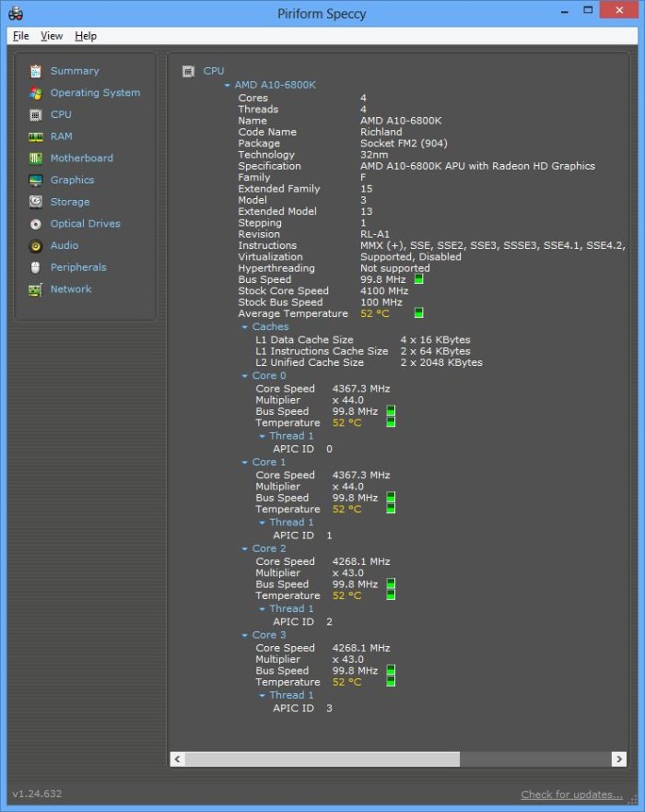The width and height of the screenshot is (645, 812).
Task: Click the RAM memory stick icon
Action: [35, 136]
